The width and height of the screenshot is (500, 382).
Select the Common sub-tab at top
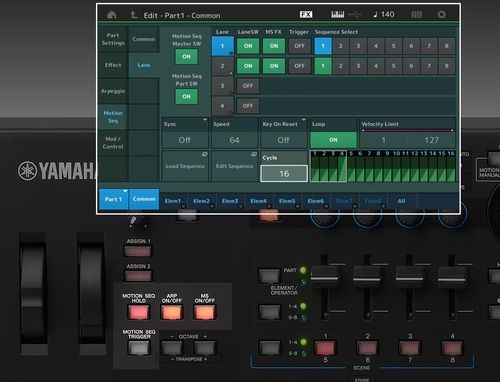click(144, 39)
